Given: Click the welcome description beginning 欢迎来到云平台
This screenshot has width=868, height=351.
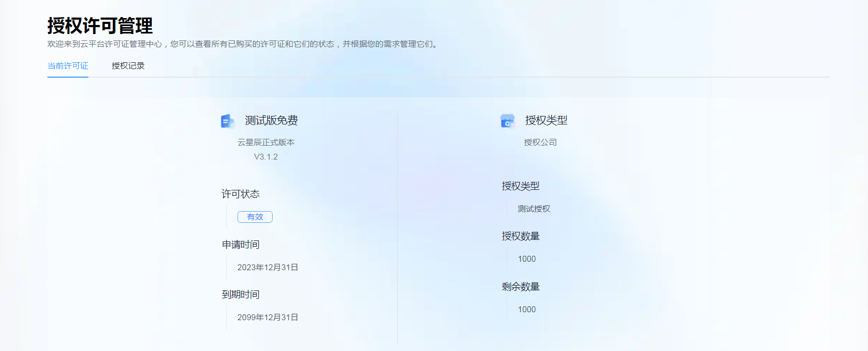Looking at the screenshot, I should (x=243, y=44).
